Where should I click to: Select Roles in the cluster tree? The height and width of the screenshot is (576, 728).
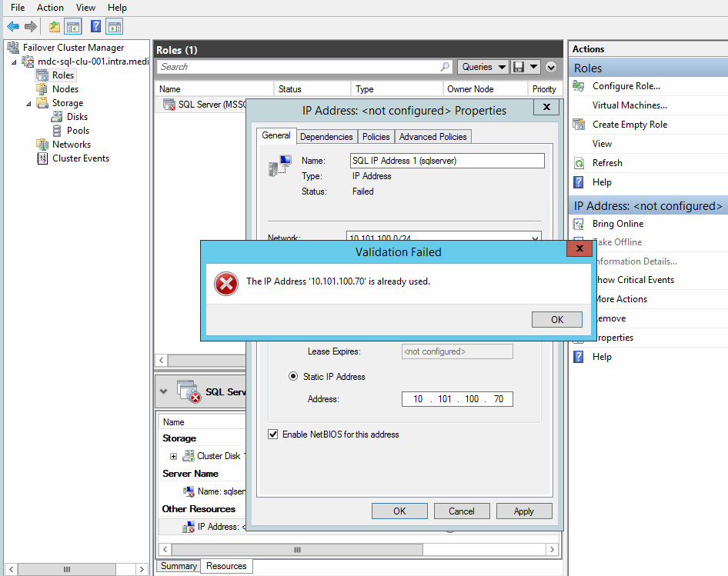[62, 75]
